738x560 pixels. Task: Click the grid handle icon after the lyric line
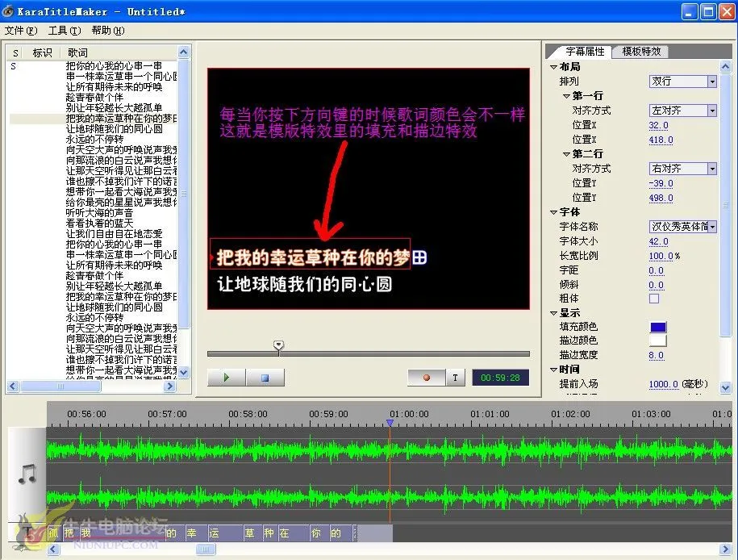tap(419, 257)
